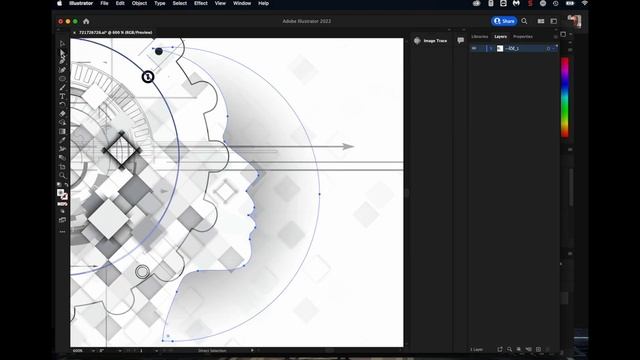This screenshot has width=640, height=360.
Task: Click the layer name in Layers panel
Action: (512, 49)
